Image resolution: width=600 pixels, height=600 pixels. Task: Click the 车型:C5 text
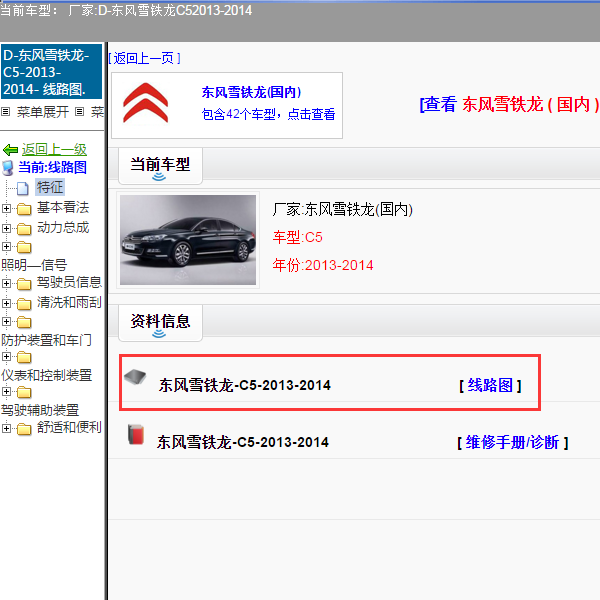click(x=297, y=237)
